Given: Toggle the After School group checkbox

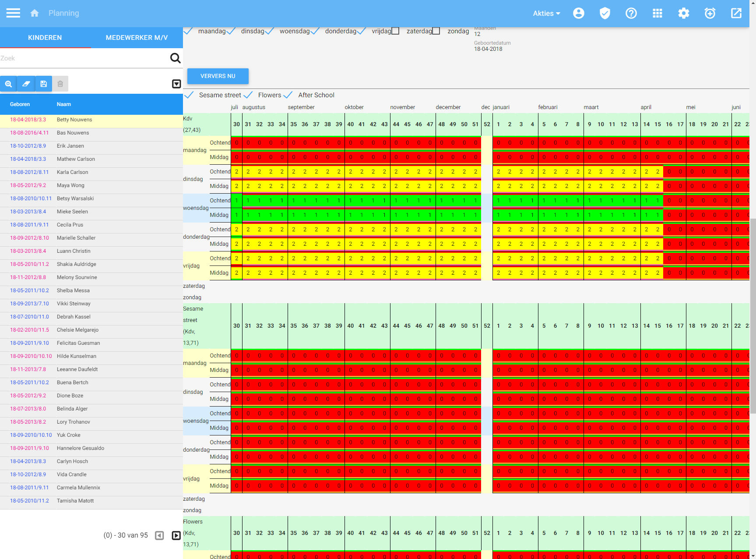Looking at the screenshot, I should [288, 95].
